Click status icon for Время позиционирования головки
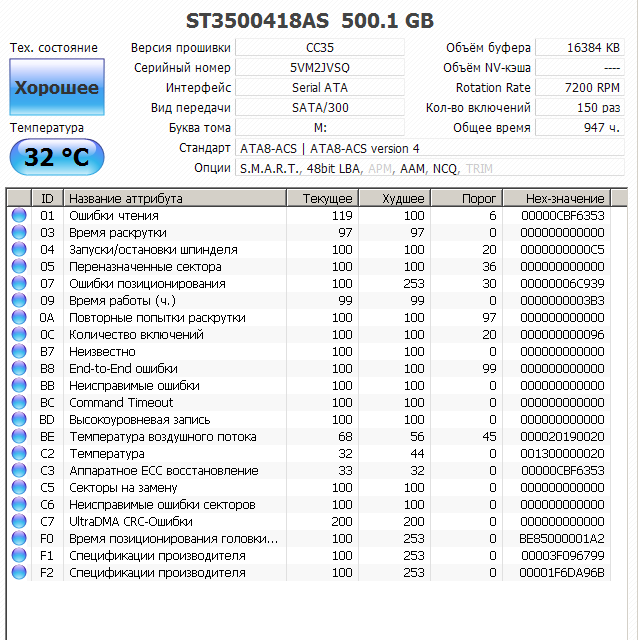Image resolution: width=638 pixels, height=640 pixels. (19, 538)
